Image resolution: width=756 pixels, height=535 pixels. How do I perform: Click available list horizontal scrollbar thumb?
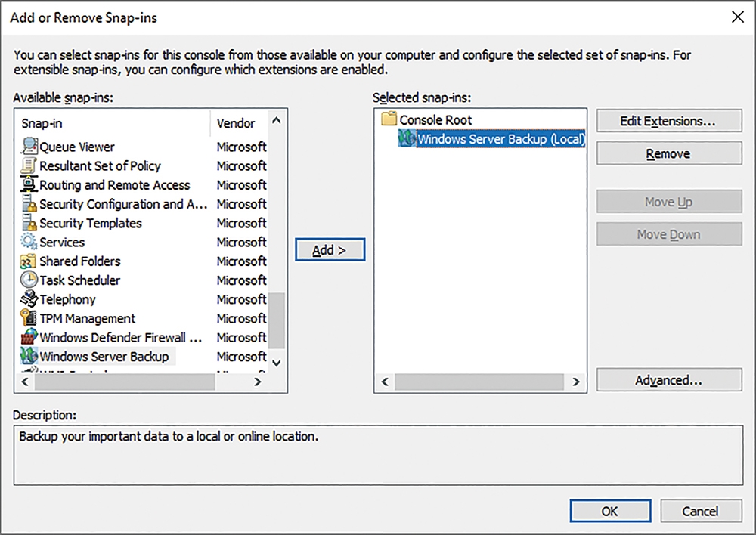125,382
